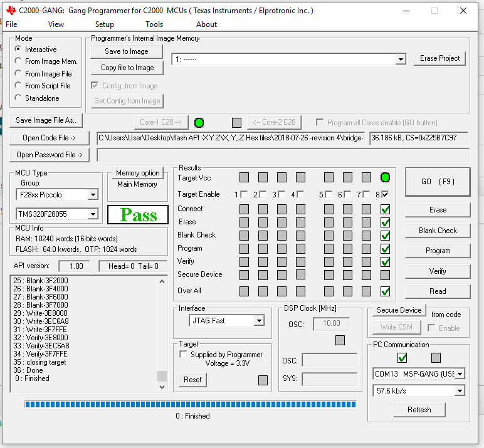This screenshot has width=484, height=448.
Task: Click the Verify result box for target 3
Action: (x=281, y=262)
